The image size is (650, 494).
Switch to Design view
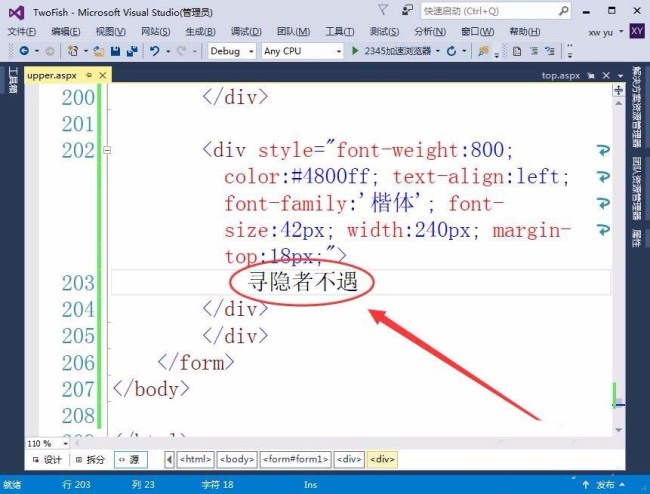pyautogui.click(x=47, y=460)
